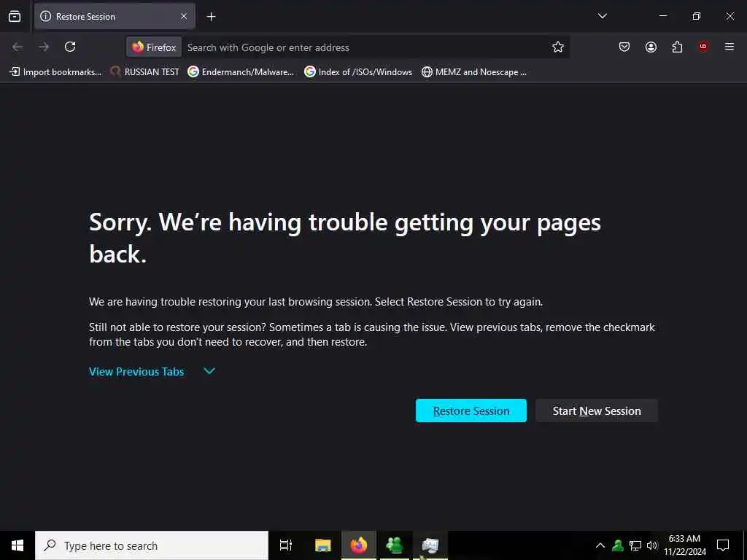Screen dimensions: 747x560
Task: Open Firefox View recent browsing icon
Action: [15, 16]
